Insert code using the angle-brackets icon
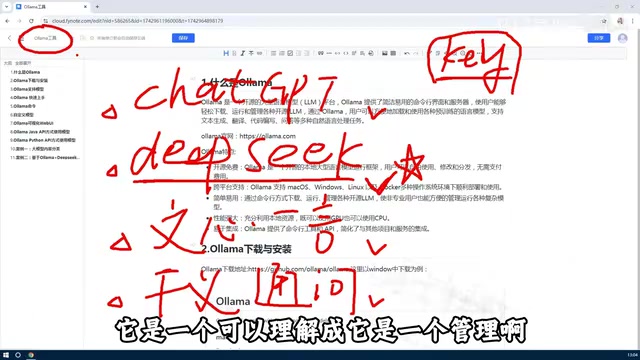 pyautogui.click(x=346, y=53)
